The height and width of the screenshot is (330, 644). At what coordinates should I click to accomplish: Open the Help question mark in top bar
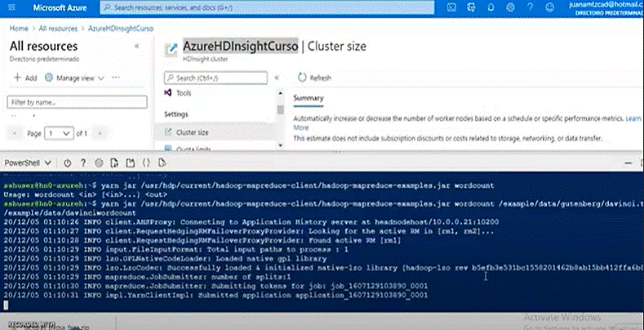[x=530, y=7]
